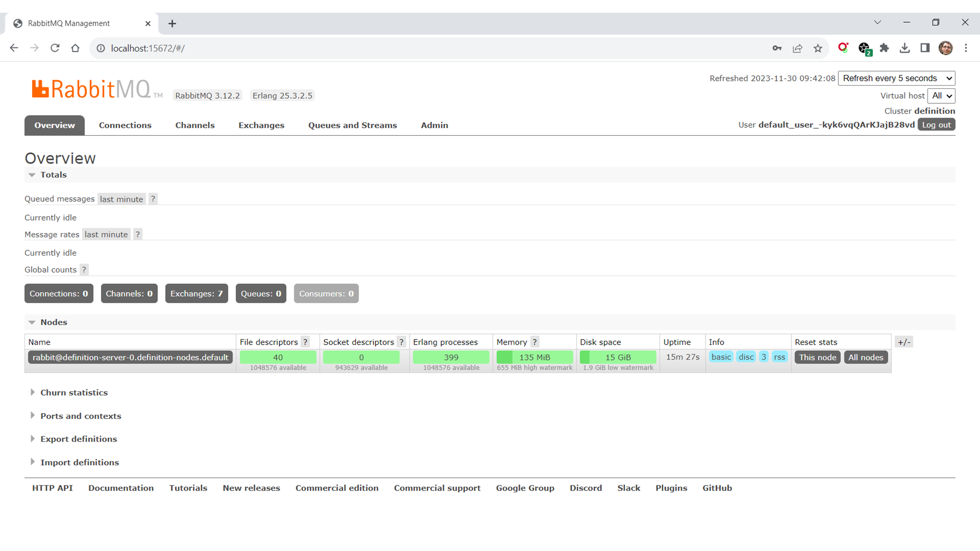980x551 pixels.
Task: Expand the Churn statistics section
Action: pos(73,392)
